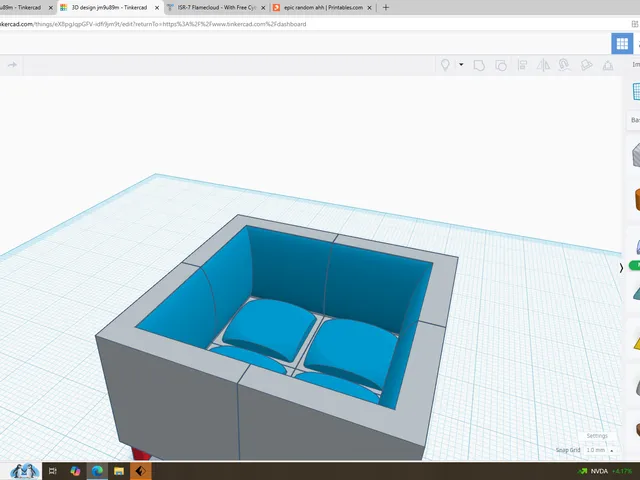
Task: Click the Group shapes icon
Action: coord(479,65)
